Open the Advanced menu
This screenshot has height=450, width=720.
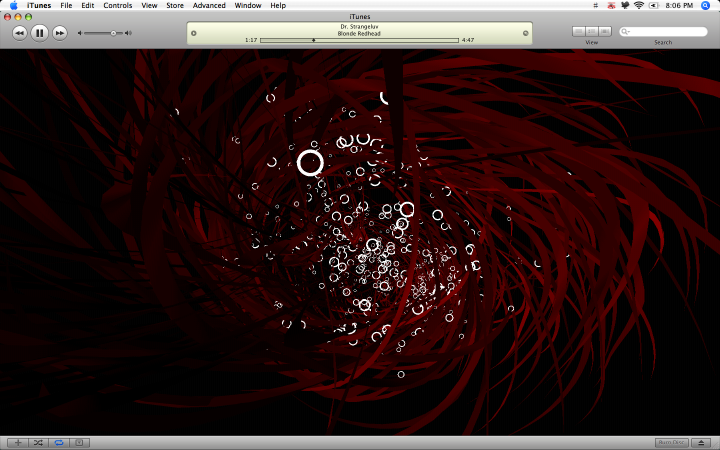point(209,6)
